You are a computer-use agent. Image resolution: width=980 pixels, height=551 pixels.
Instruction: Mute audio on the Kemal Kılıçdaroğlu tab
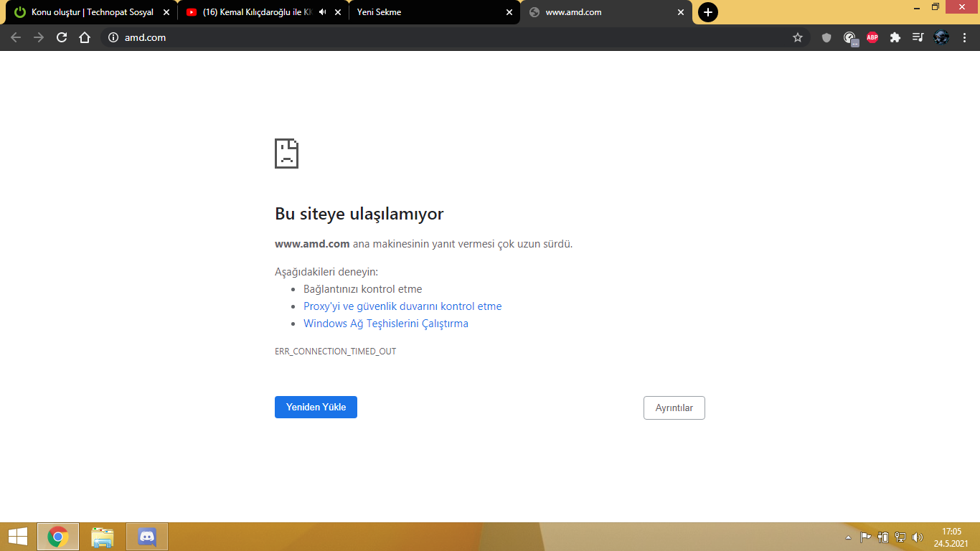tap(323, 12)
